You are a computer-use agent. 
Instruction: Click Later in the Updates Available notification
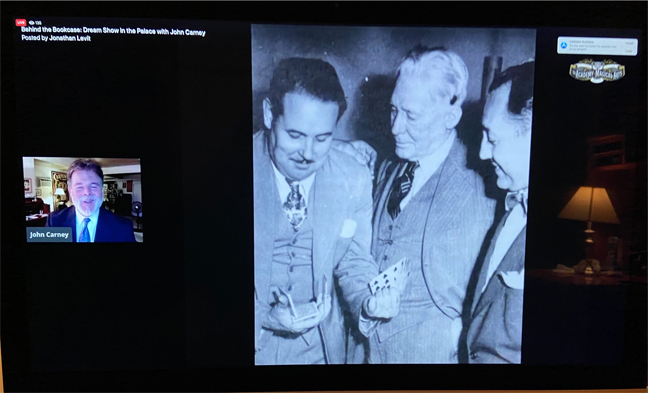pyautogui.click(x=629, y=51)
